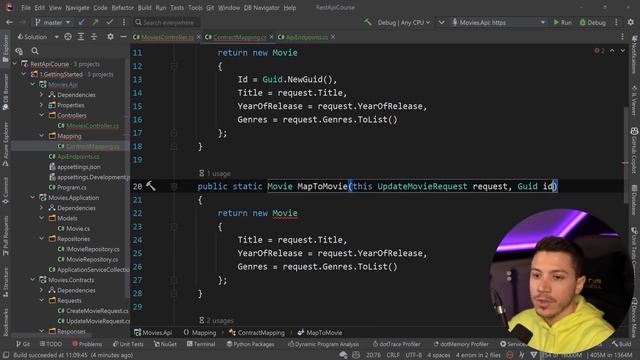Click the Debug button in toolbar
The height and width of the screenshot is (360, 640).
coord(593,22)
